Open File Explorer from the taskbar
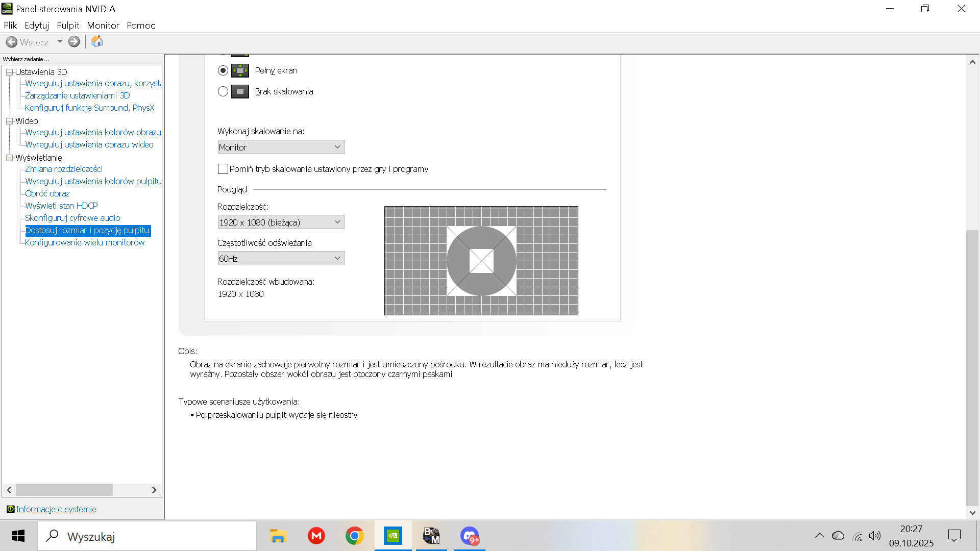980x551 pixels. (278, 536)
